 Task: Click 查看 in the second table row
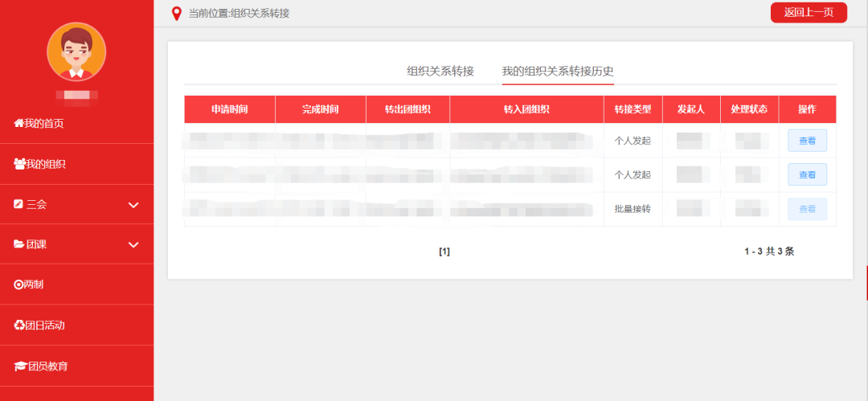point(807,174)
